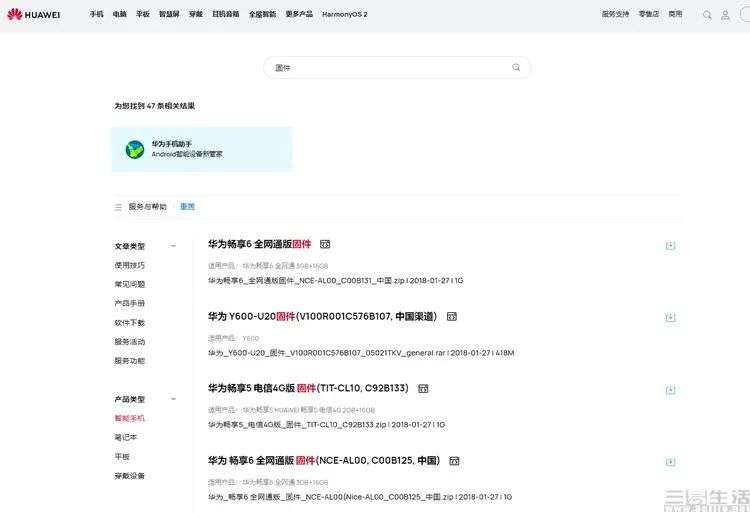Download the TIT-CL10 C92B133 firmware via its icon

click(670, 390)
